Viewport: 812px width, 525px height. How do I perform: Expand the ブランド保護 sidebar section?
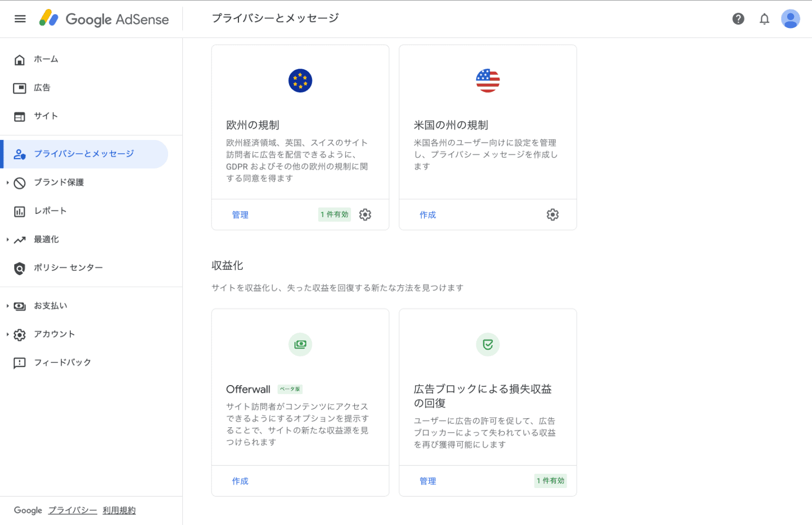tap(7, 182)
